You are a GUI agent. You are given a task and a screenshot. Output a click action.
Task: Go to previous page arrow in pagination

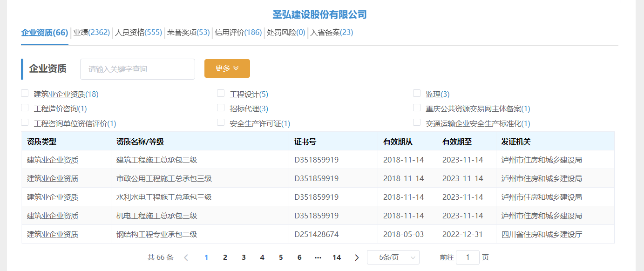[x=186, y=257]
